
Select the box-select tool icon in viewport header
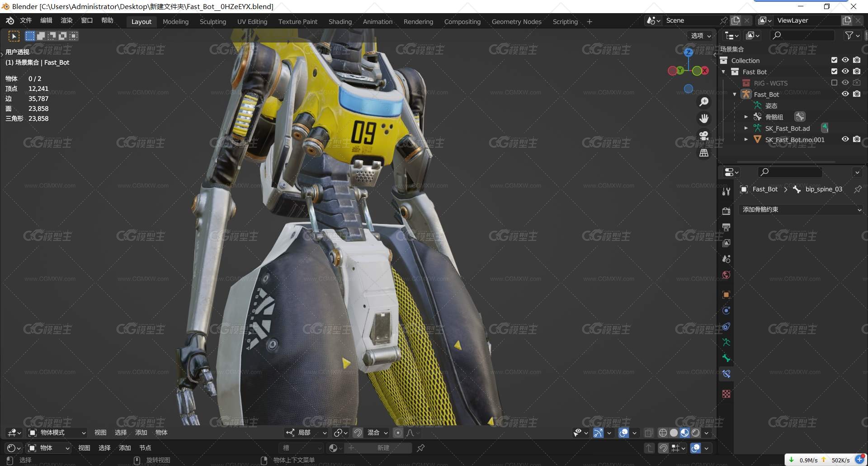[x=14, y=36]
